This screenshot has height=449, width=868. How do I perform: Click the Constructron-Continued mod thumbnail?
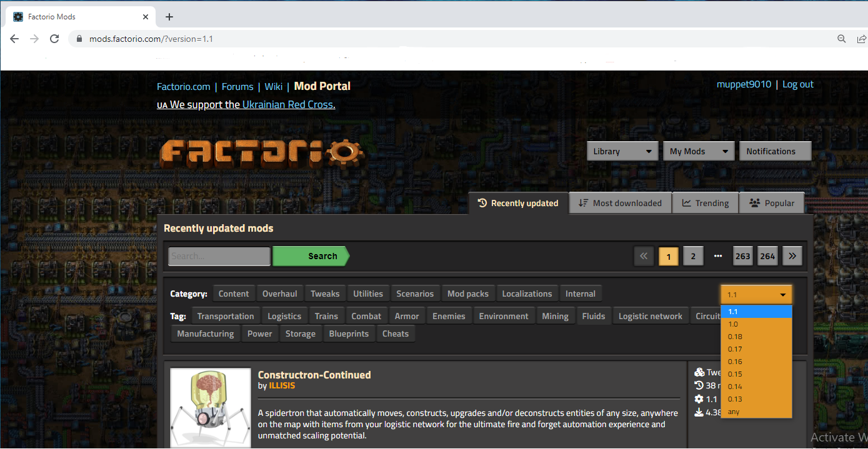(x=211, y=407)
